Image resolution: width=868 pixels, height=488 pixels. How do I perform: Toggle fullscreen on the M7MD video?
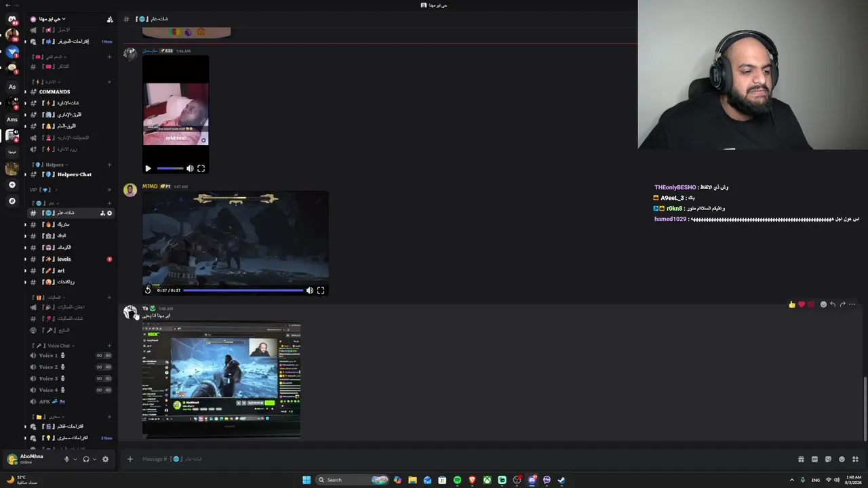[321, 290]
